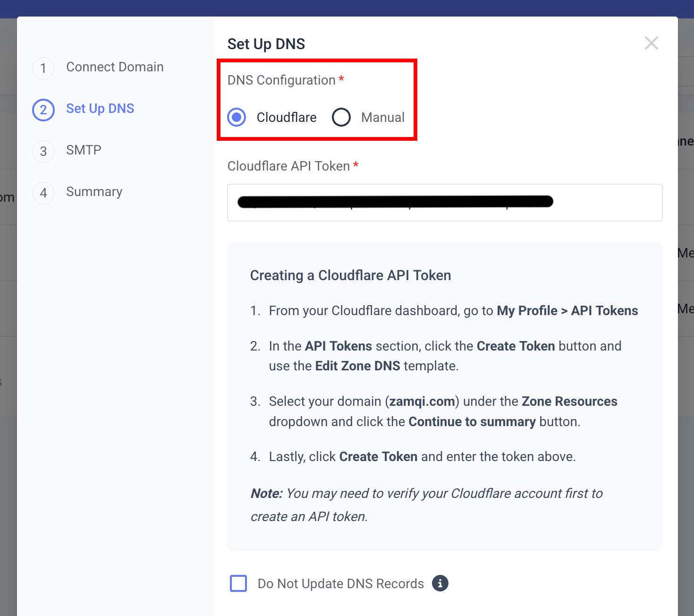
Task: Click 'Continue to summary' text
Action: point(472,422)
